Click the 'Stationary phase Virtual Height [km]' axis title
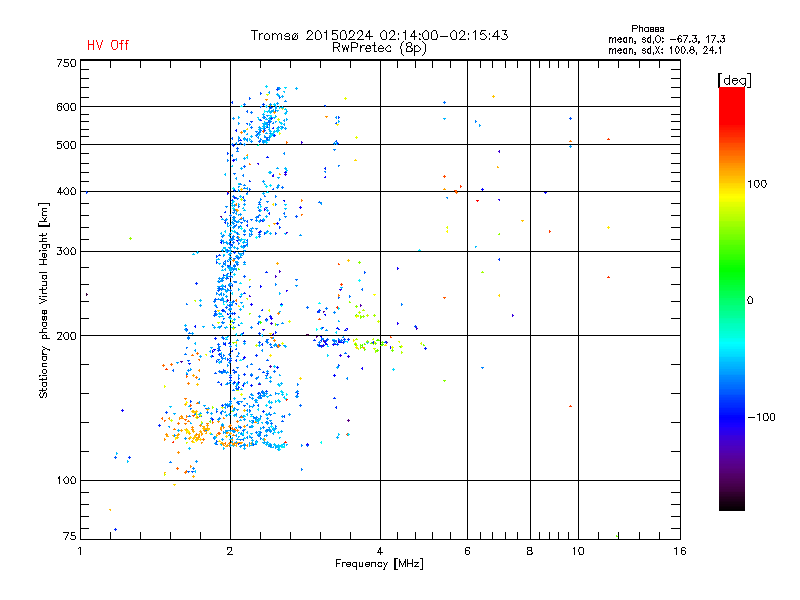The width and height of the screenshot is (800, 600). click(x=43, y=301)
